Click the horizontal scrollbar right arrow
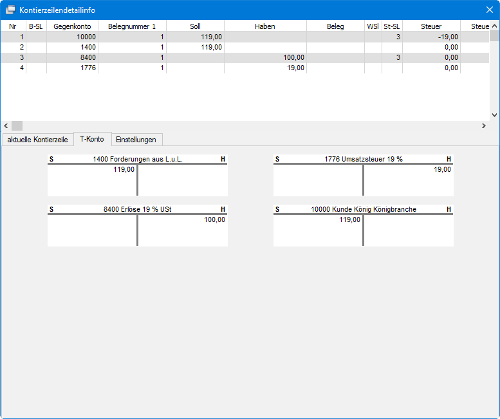Viewport: 500px width, 419px height. pyautogui.click(x=484, y=126)
